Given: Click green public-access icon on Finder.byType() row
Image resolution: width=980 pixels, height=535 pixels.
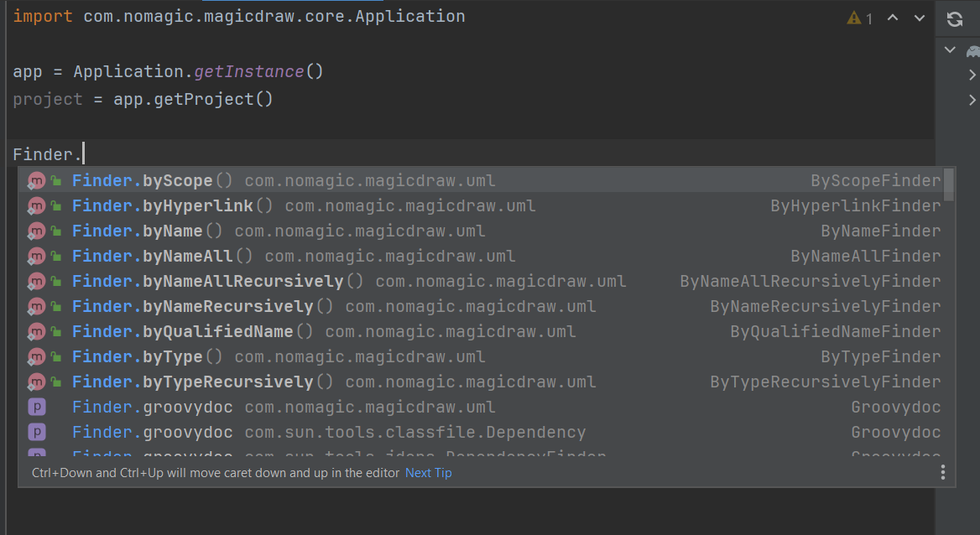Looking at the screenshot, I should (x=56, y=357).
